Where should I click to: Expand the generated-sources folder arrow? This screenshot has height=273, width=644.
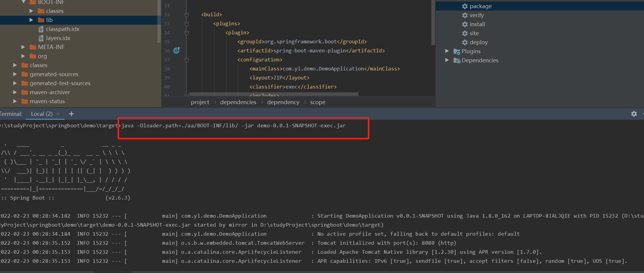(x=15, y=74)
